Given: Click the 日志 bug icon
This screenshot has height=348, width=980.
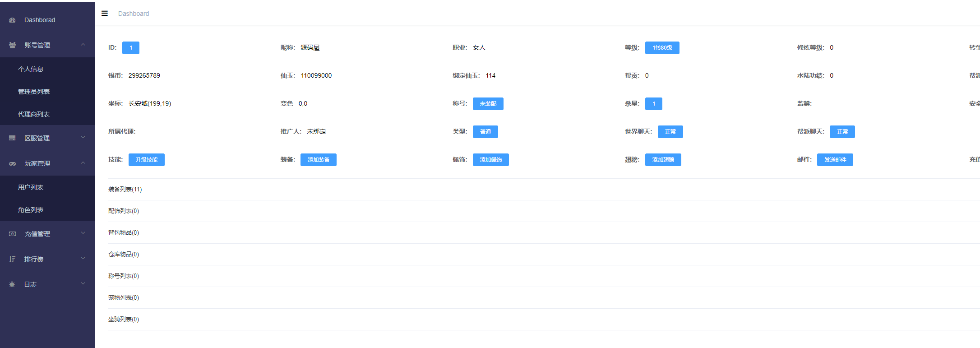Looking at the screenshot, I should 12,284.
